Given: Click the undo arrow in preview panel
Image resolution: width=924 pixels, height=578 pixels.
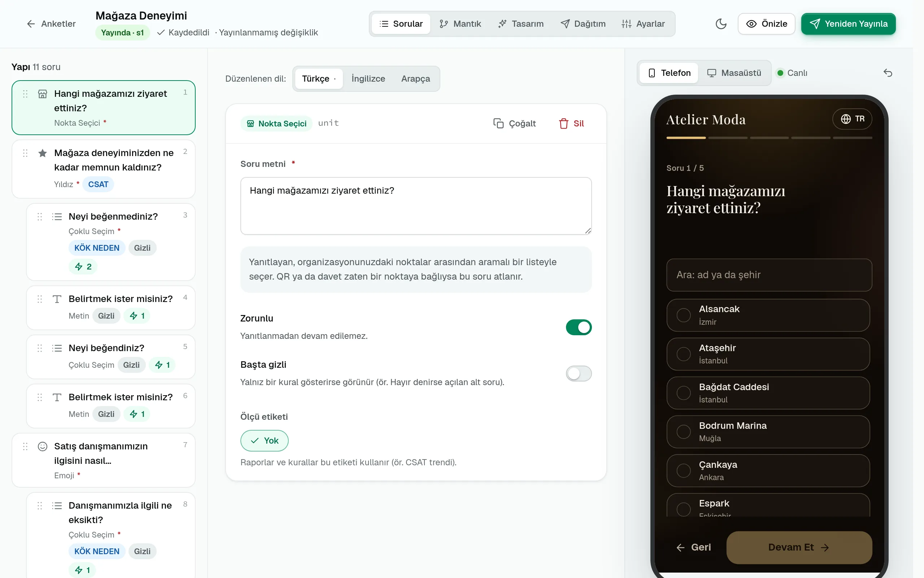Looking at the screenshot, I should tap(888, 73).
